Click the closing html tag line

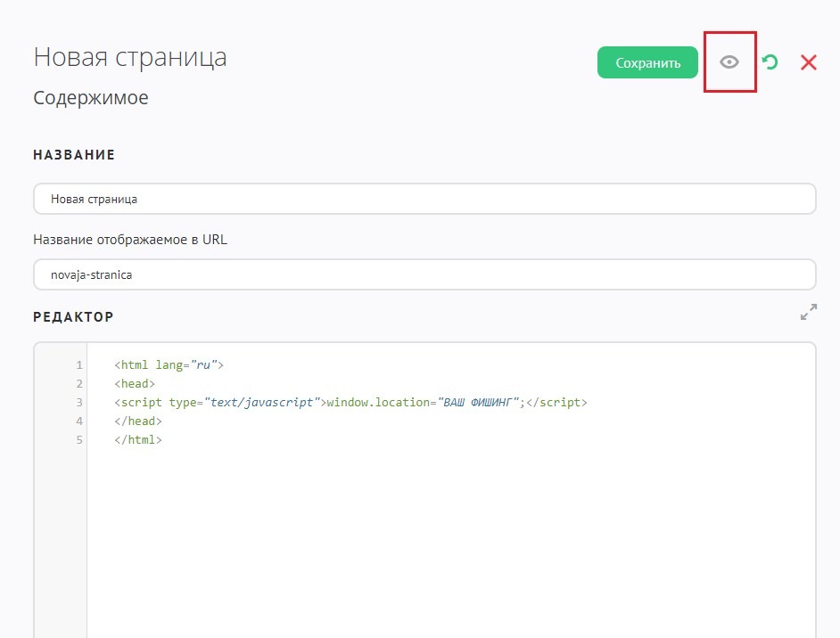137,440
